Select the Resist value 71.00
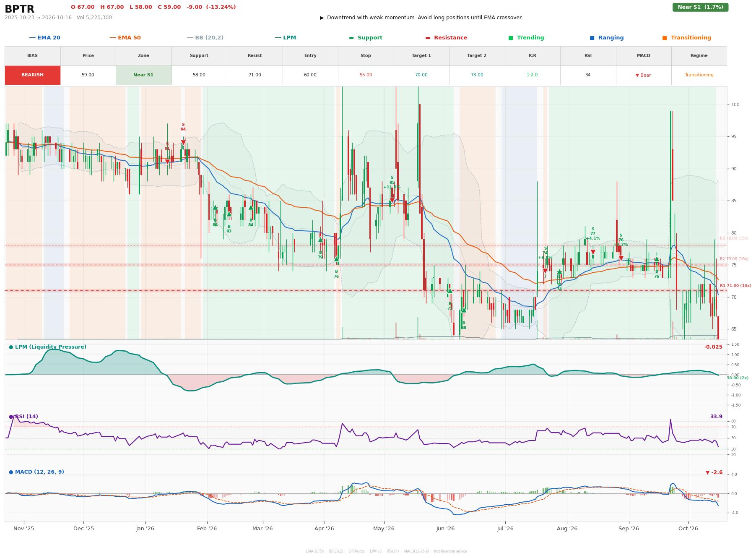 tap(255, 75)
